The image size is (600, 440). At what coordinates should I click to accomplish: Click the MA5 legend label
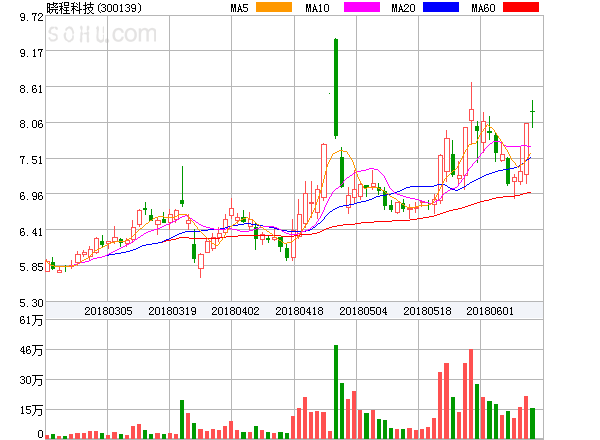[239, 8]
